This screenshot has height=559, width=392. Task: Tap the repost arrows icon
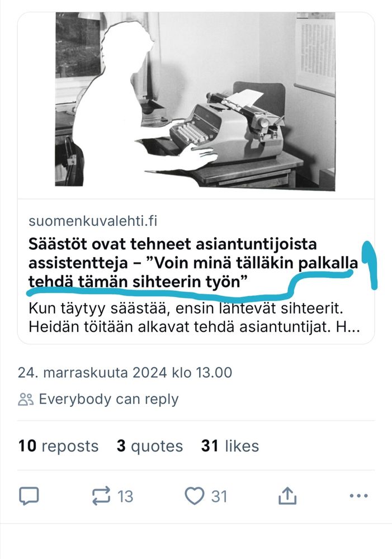[101, 496]
